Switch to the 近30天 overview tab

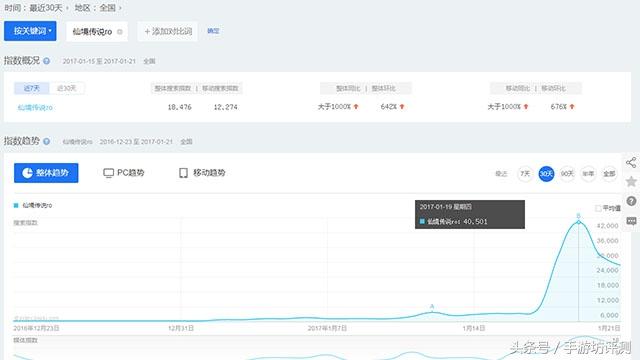[67, 88]
